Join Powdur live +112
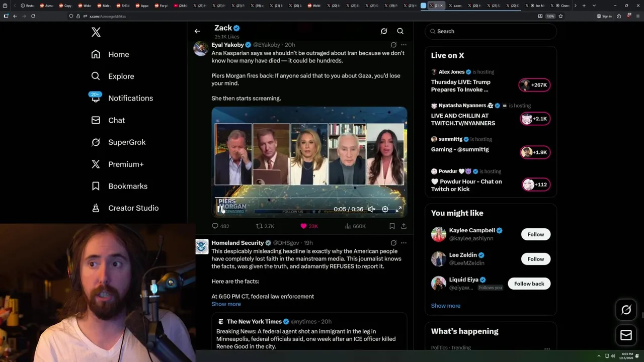 pos(535,185)
